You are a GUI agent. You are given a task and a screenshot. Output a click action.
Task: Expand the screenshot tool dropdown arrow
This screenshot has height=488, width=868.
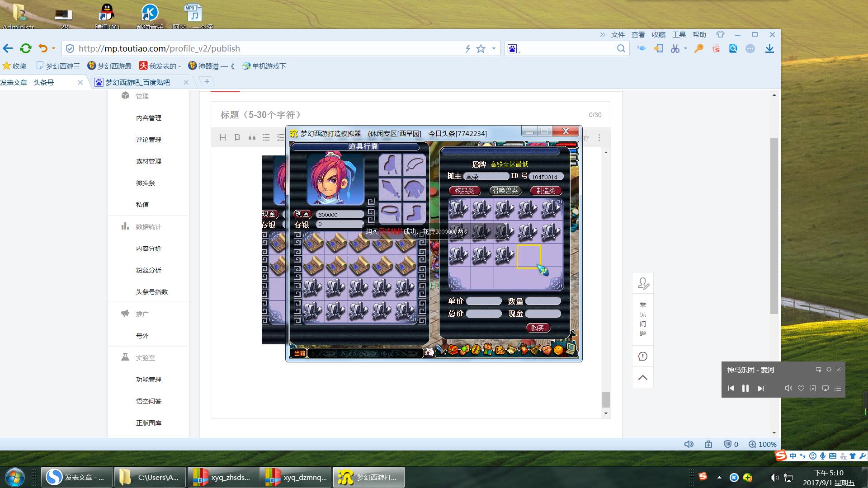tap(685, 48)
